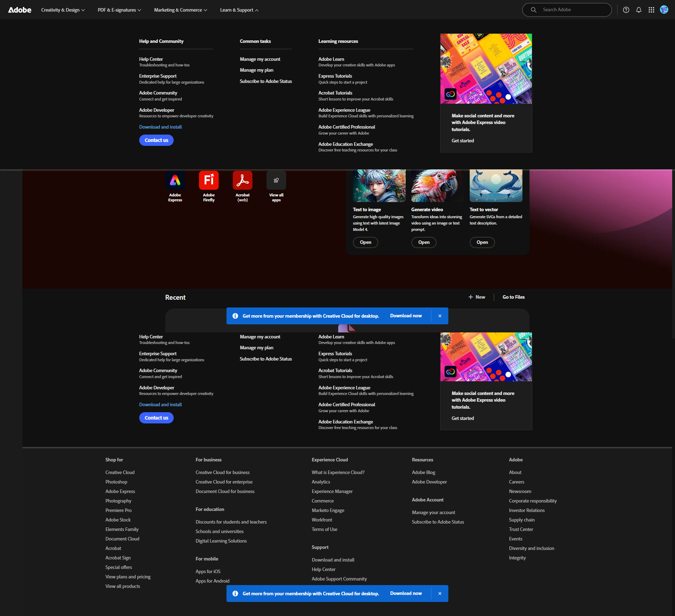The width and height of the screenshot is (675, 616).
Task: Launch the Adobe Express app icon
Action: (175, 180)
